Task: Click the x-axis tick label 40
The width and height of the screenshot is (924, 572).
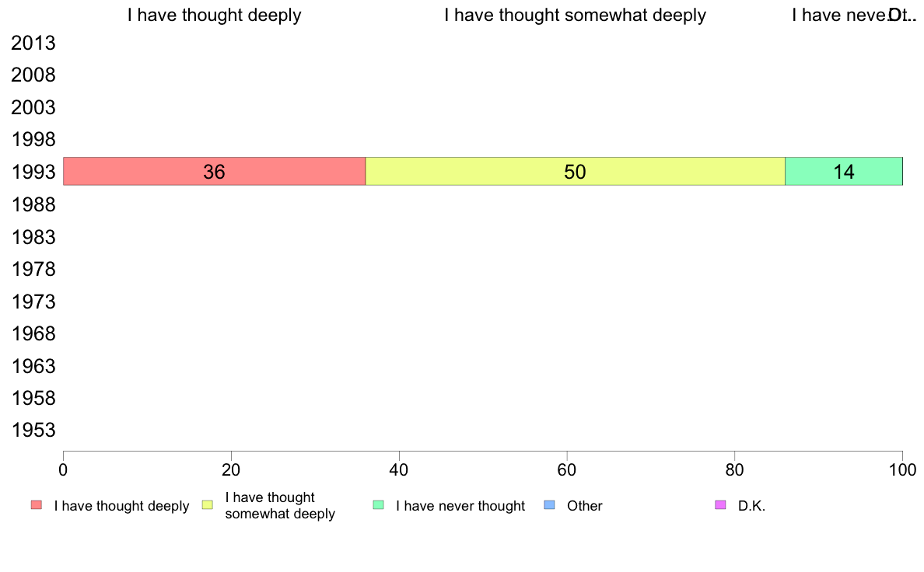Action: (x=399, y=470)
